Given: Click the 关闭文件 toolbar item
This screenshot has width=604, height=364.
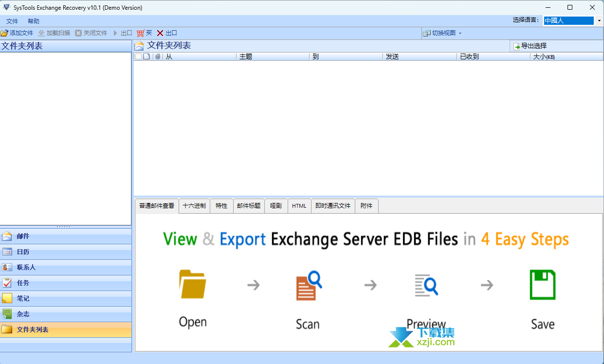Looking at the screenshot, I should (91, 33).
